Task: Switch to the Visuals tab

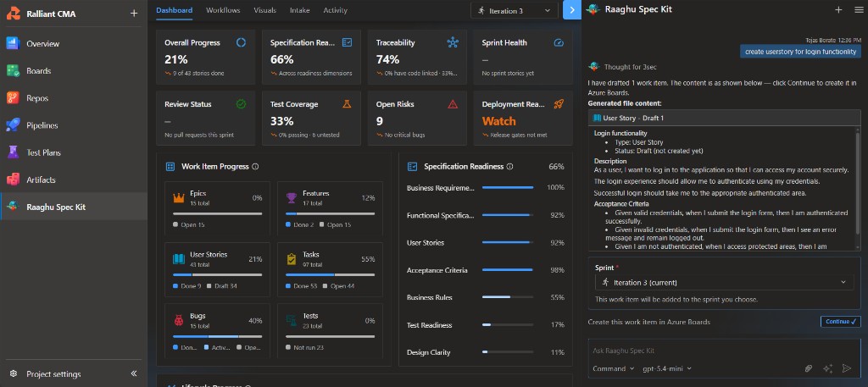Action: point(265,10)
